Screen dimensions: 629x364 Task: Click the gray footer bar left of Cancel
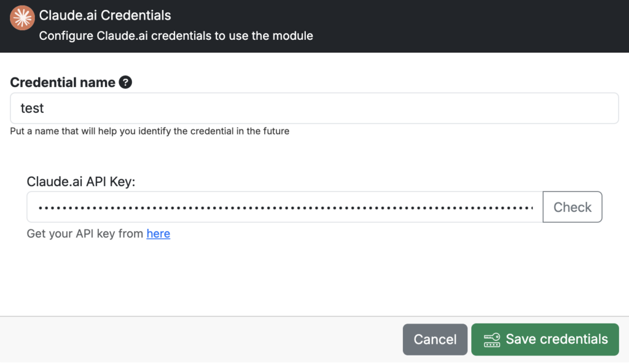click(x=201, y=339)
